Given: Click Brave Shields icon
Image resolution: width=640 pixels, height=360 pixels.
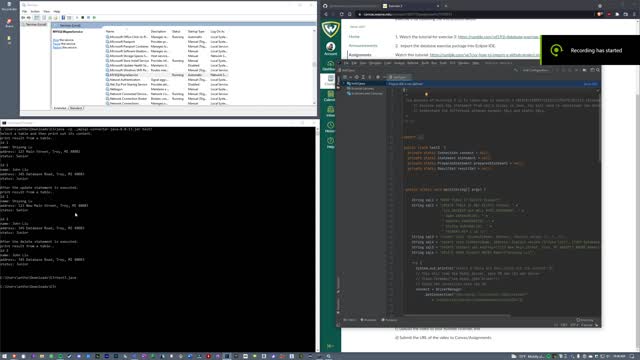Looking at the screenshot, I should pyautogui.click(x=600, y=14).
